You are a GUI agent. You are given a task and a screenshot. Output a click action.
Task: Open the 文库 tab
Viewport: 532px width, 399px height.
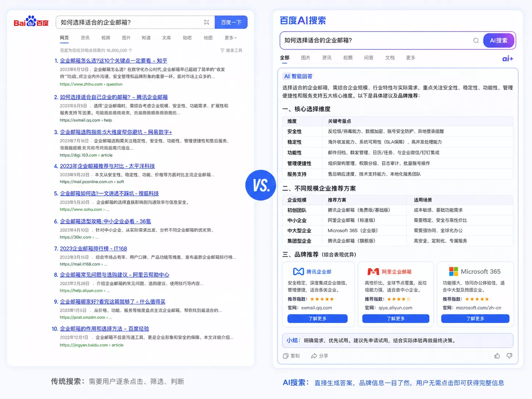coord(167,37)
